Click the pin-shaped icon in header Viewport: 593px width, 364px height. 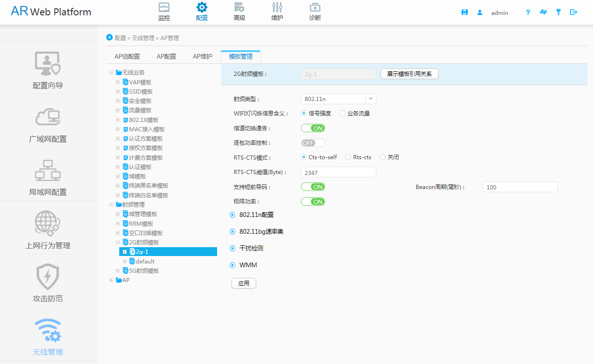click(558, 13)
